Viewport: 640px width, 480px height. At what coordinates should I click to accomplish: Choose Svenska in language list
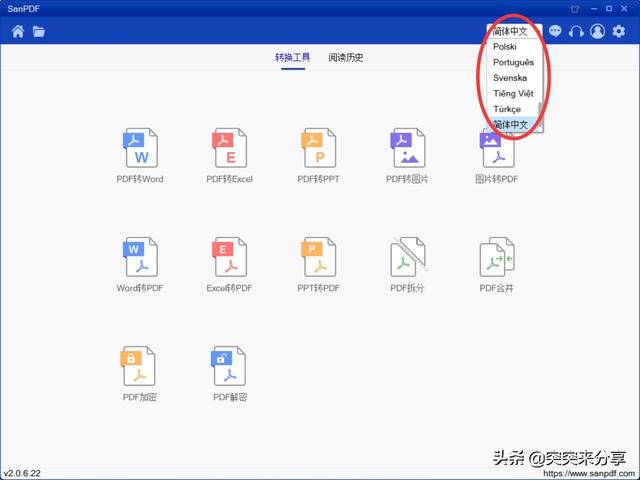tap(513, 78)
